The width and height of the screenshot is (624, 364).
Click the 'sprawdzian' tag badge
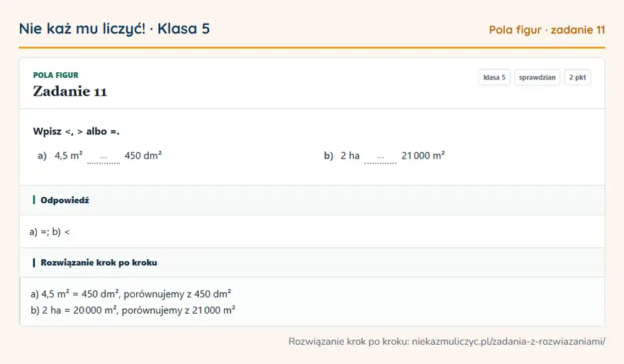pos(537,77)
